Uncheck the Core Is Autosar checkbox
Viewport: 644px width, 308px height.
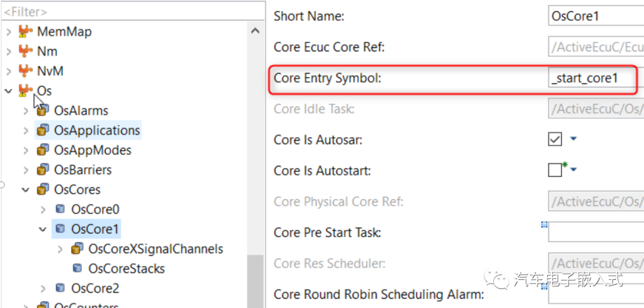[555, 140]
